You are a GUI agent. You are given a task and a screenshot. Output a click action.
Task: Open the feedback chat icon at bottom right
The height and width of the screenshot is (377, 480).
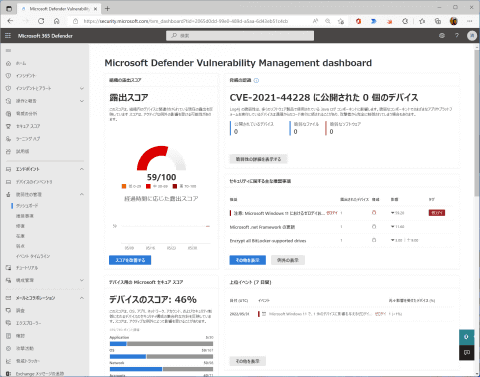tap(466, 353)
